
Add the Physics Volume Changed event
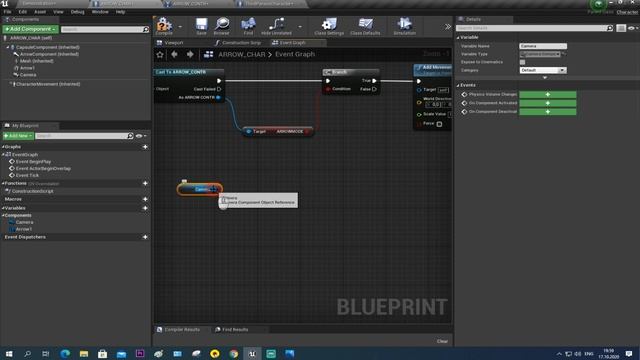[x=547, y=95]
